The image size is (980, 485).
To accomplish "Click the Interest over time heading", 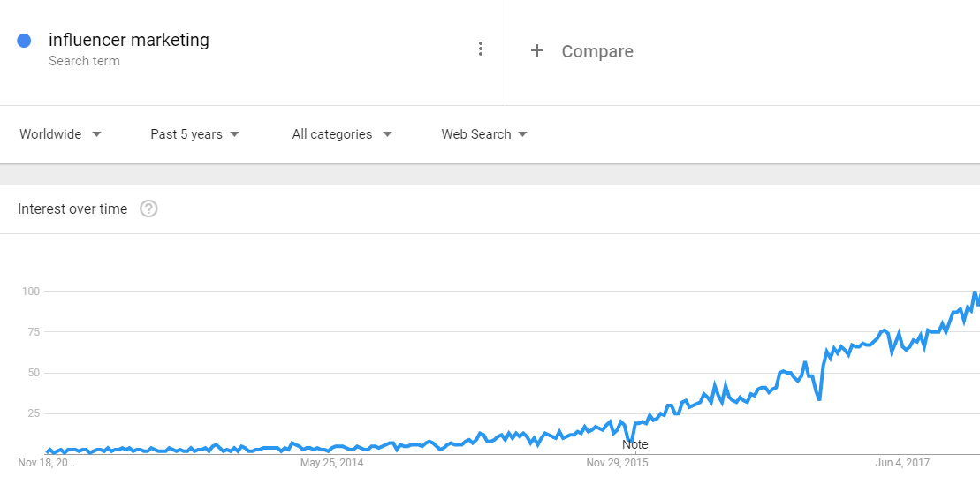I will [x=72, y=208].
